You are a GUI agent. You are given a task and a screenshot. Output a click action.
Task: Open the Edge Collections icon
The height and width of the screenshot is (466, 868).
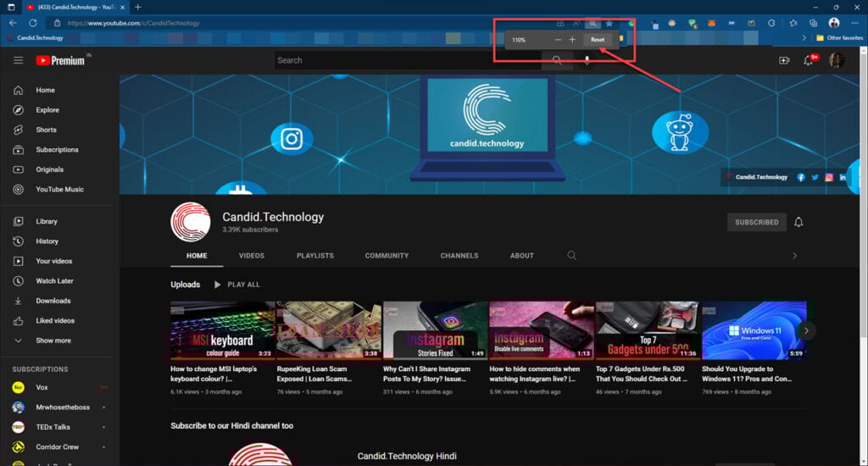point(813,23)
